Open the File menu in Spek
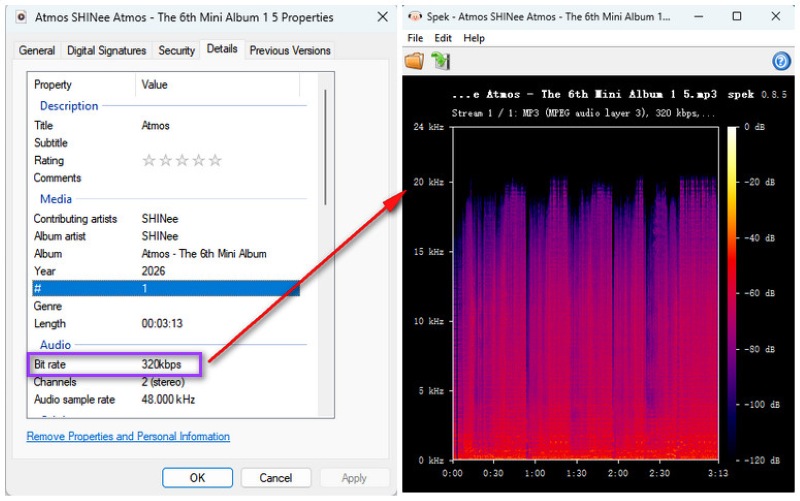Screen dimensions: 800x501 (415, 38)
